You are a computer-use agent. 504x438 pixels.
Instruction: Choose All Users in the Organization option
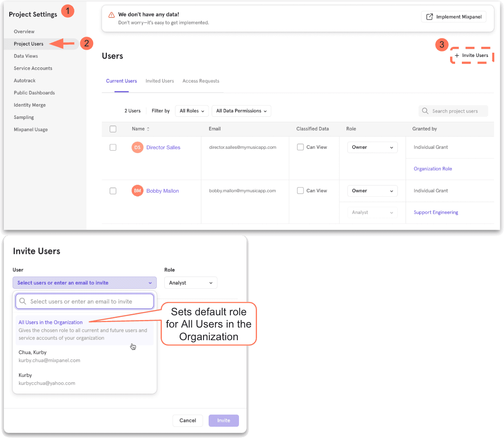pyautogui.click(x=51, y=322)
